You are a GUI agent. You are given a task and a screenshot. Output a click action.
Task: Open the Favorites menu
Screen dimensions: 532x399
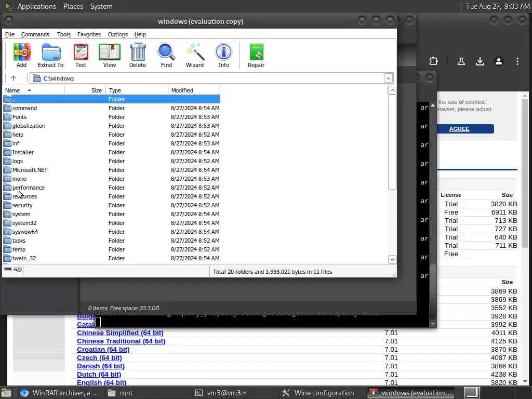coord(89,34)
